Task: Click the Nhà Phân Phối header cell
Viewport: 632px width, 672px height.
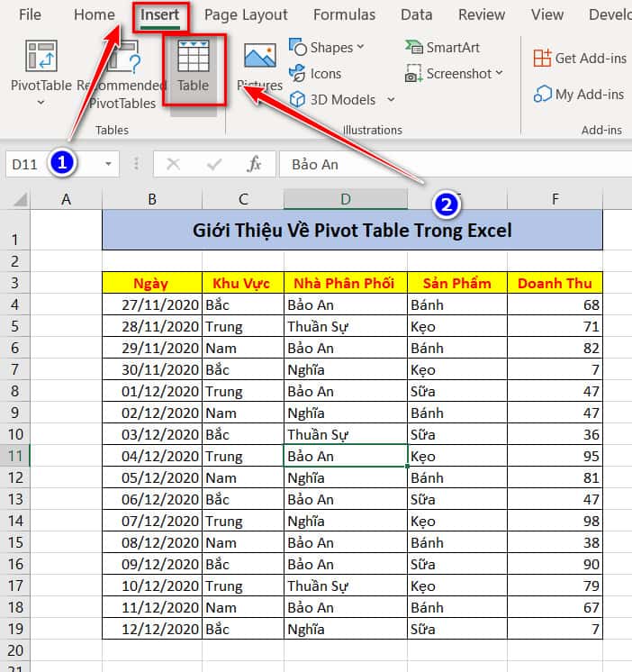Action: click(346, 283)
